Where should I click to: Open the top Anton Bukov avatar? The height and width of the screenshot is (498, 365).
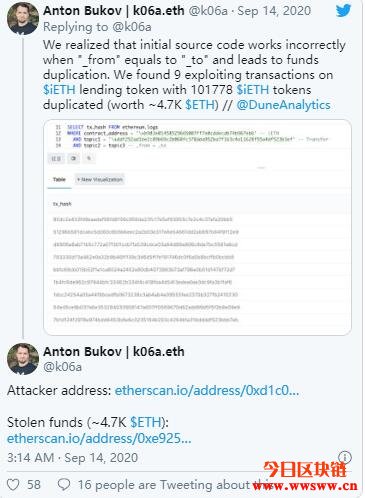click(23, 19)
